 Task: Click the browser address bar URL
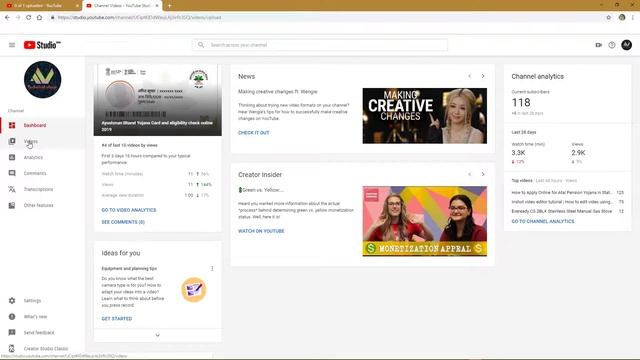(140, 18)
